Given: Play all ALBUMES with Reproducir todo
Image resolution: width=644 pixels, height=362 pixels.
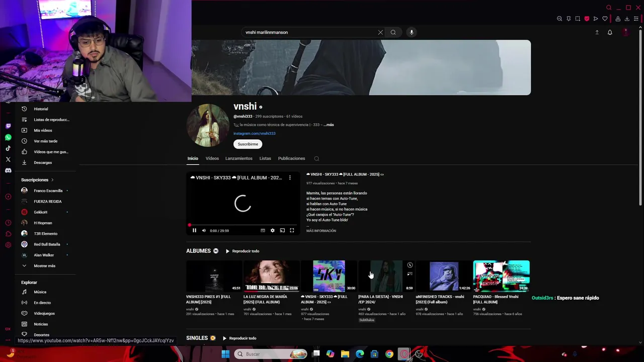Looking at the screenshot, I should [243, 251].
